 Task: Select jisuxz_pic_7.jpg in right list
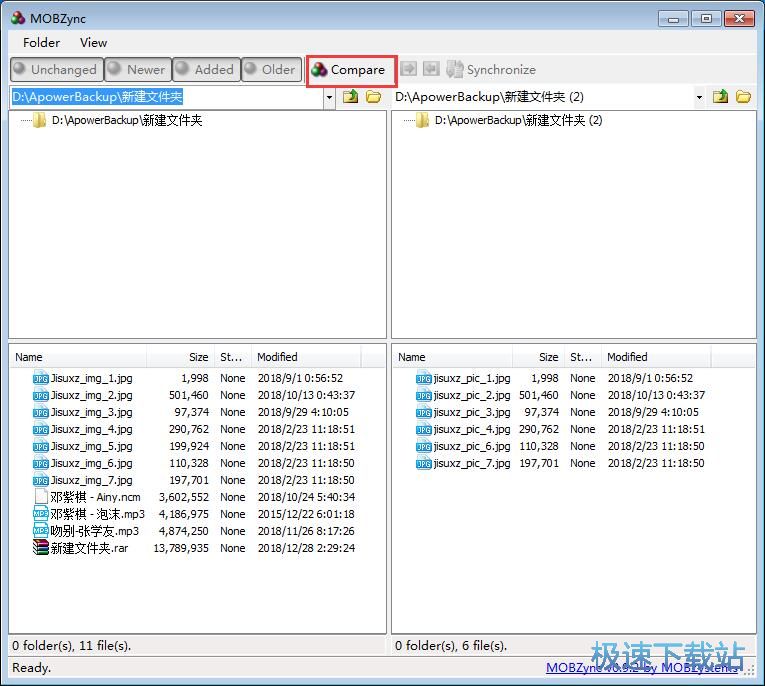point(472,464)
